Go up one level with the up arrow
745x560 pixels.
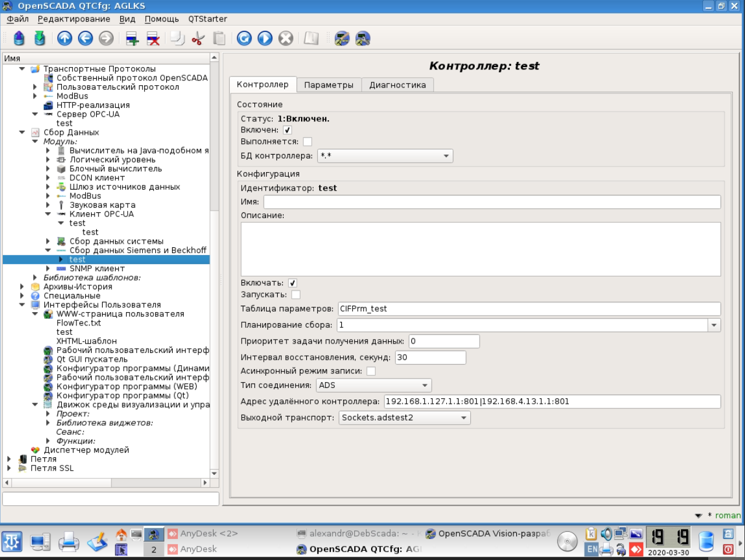click(65, 38)
